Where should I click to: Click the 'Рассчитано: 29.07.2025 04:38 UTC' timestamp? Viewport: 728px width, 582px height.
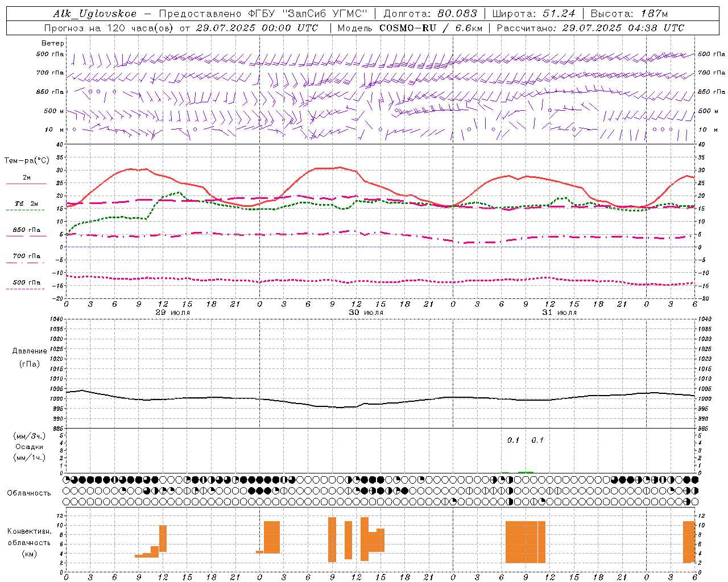[x=590, y=28]
